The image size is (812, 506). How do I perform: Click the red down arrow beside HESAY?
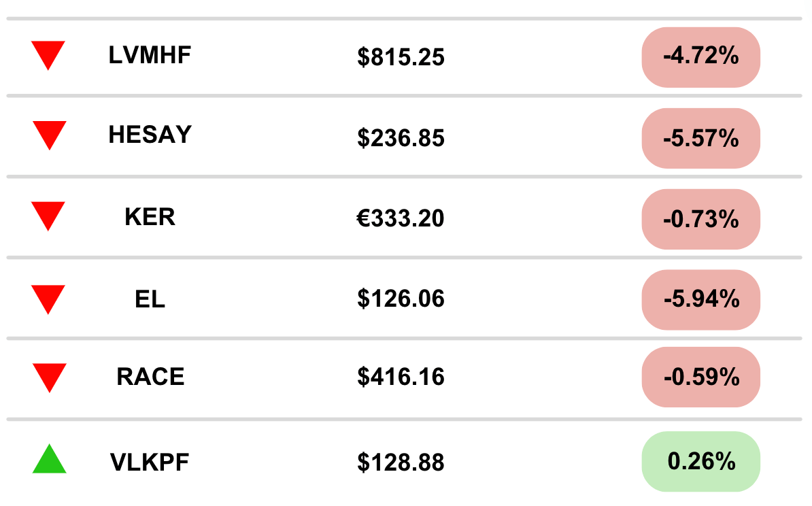click(49, 134)
